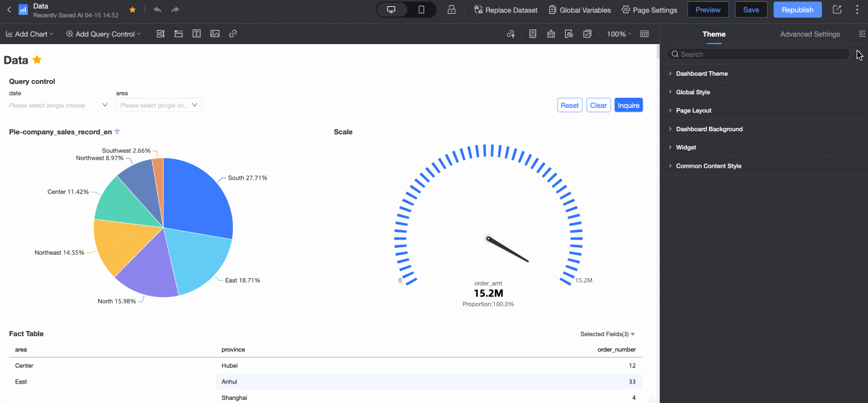
Task: Switch to the Advanced Settings tab
Action: coord(810,34)
